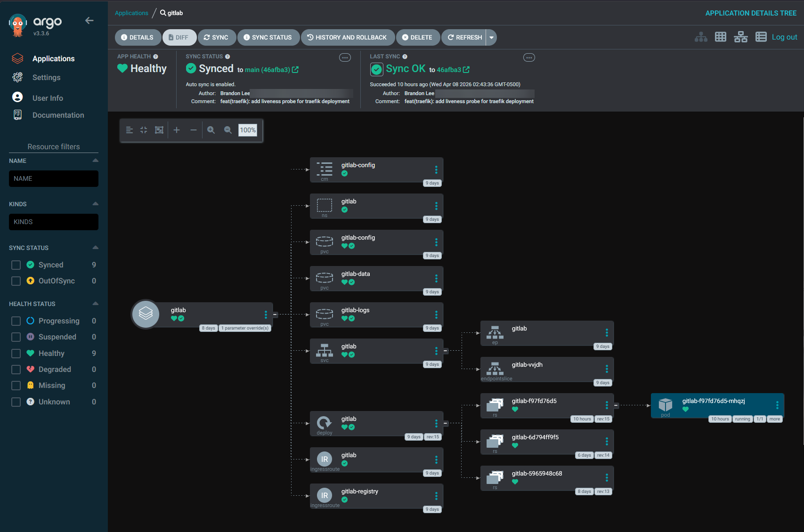Collapse the gitlab application root node children

point(275,314)
